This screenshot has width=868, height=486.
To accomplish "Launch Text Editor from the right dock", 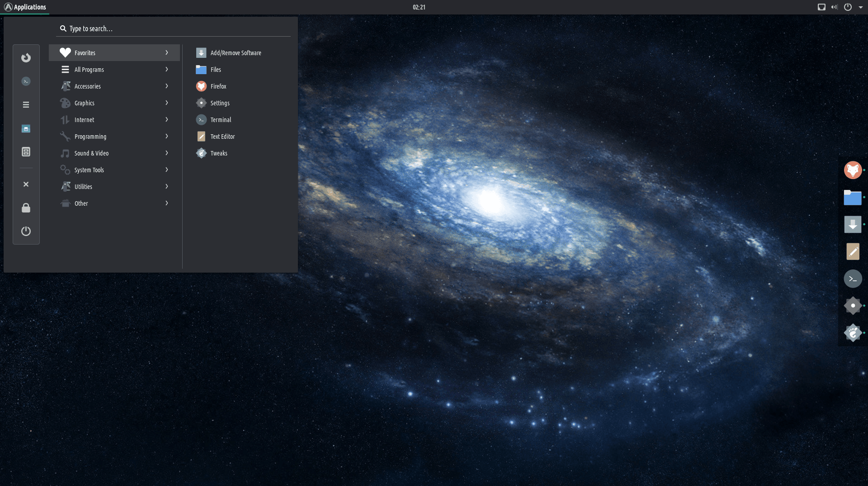I will 853,252.
